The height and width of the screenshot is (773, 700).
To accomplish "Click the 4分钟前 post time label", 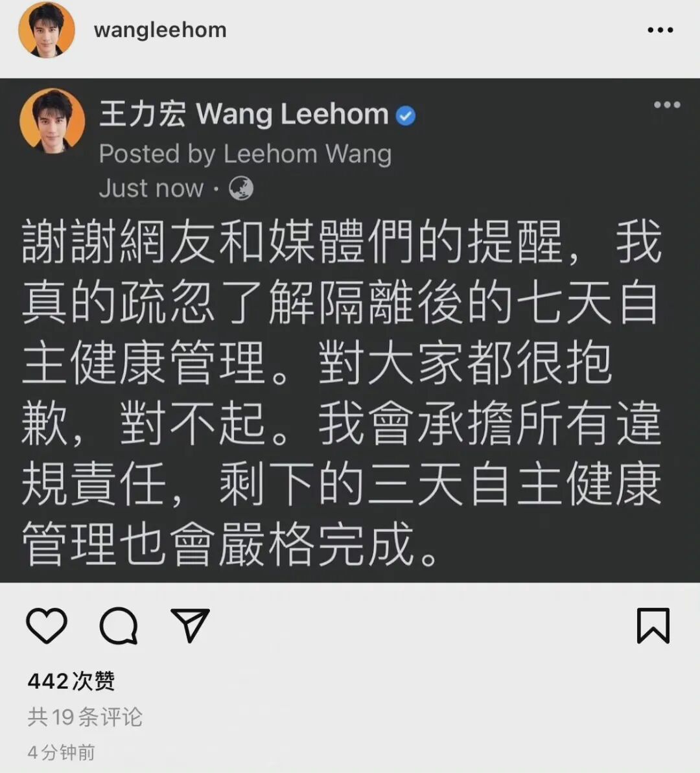I will click(x=61, y=752).
